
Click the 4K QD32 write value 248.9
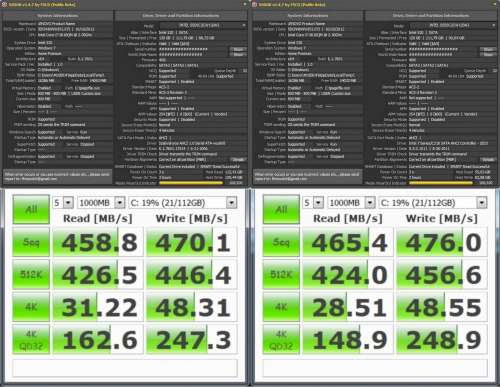[x=442, y=339]
